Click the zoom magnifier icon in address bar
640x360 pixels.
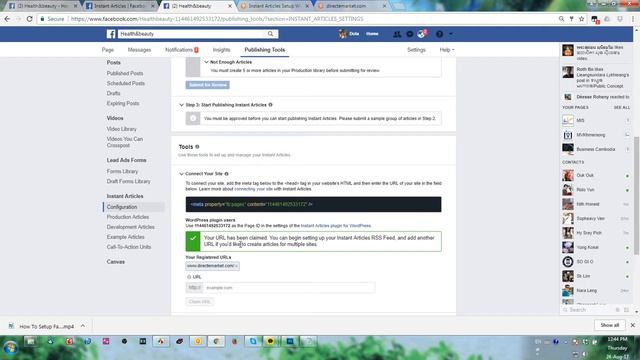point(561,19)
